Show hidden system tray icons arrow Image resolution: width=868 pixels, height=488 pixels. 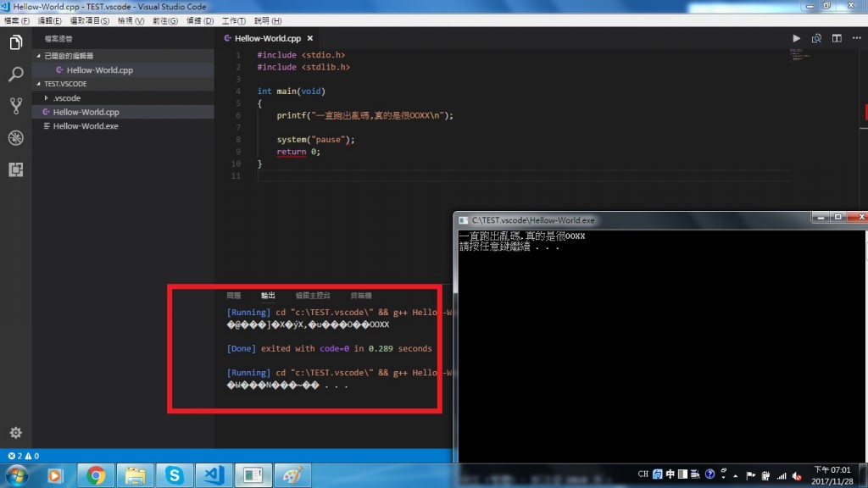click(x=736, y=475)
